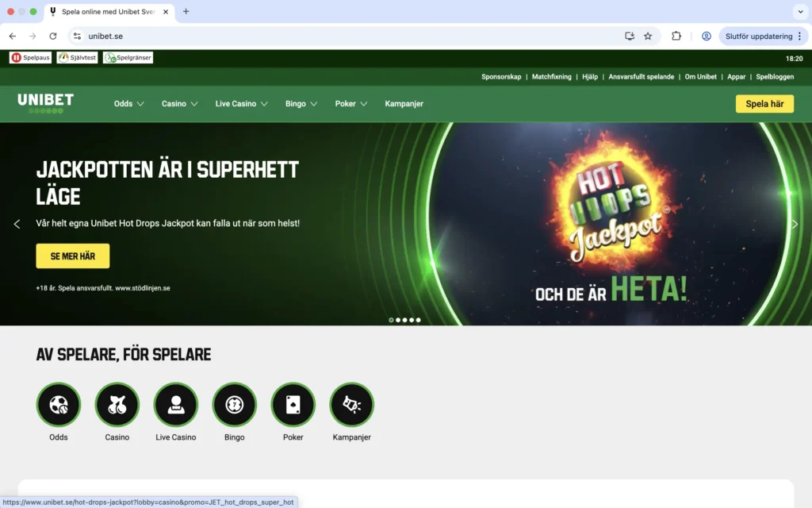This screenshot has width=812, height=508.
Task: Click the Live Casino dealer icon
Action: tap(175, 404)
